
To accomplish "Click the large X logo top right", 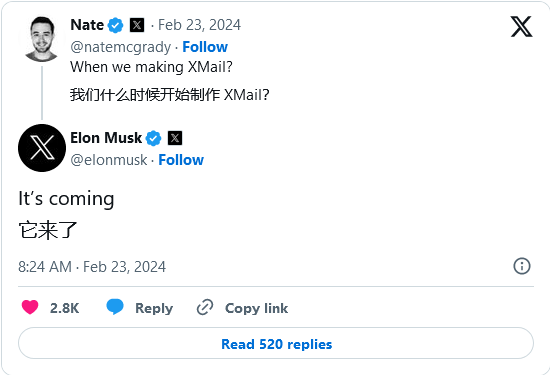I will [521, 26].
